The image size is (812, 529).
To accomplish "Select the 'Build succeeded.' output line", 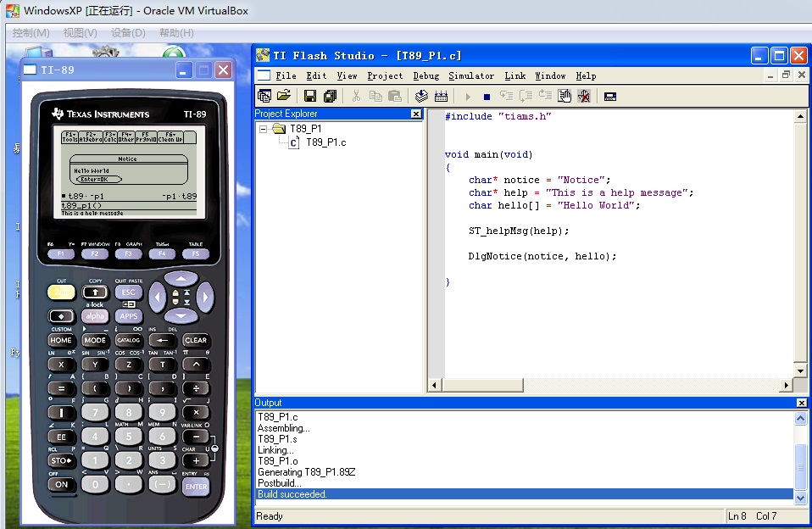I will point(525,494).
